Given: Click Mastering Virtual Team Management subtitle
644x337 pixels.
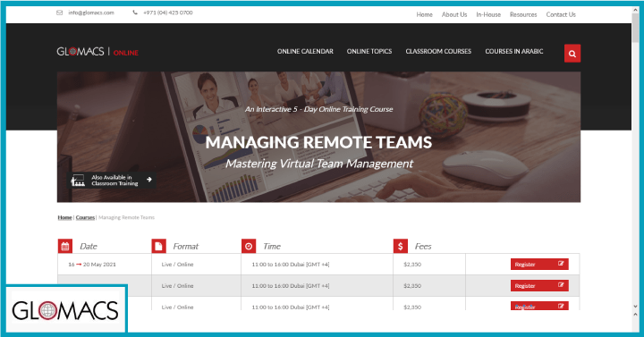Looking at the screenshot, I should [x=319, y=164].
